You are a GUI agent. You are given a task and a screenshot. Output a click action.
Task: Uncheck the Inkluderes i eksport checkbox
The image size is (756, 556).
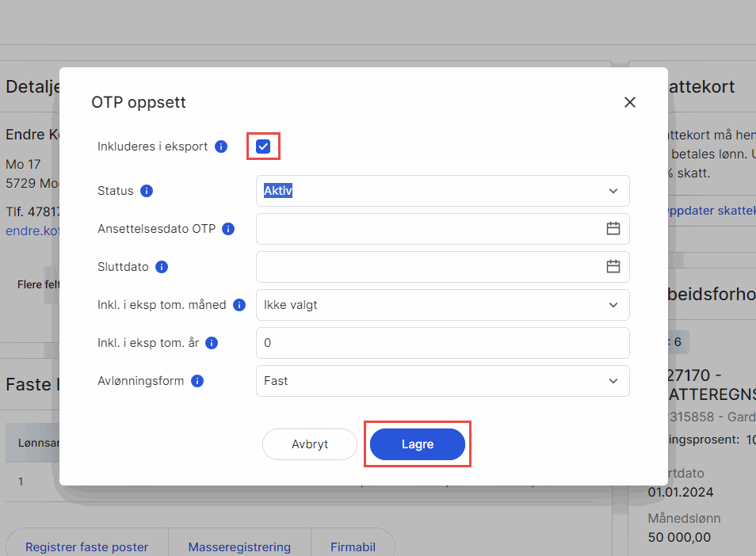pos(264,147)
